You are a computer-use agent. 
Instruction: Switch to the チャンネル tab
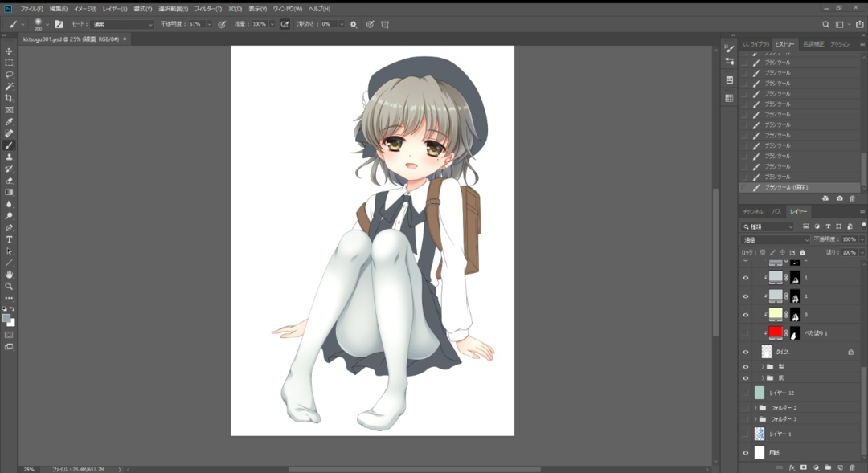click(753, 211)
